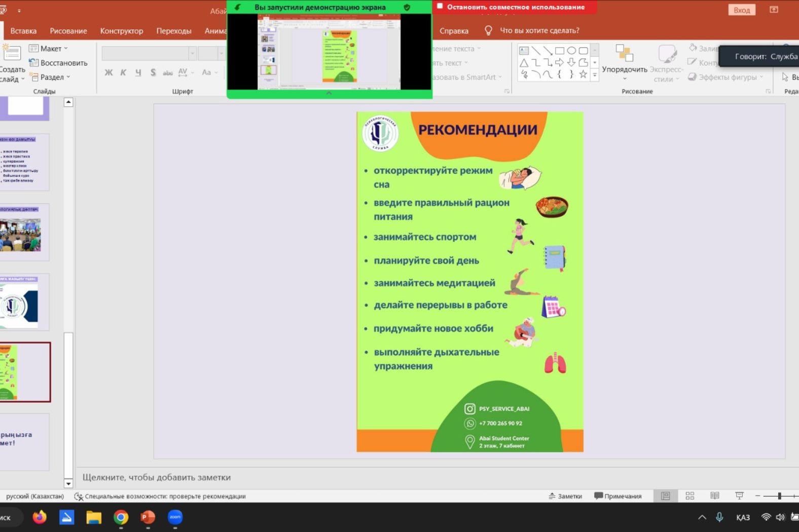Switch to Reading view icon
This screenshot has width=799, height=532.
(x=714, y=496)
